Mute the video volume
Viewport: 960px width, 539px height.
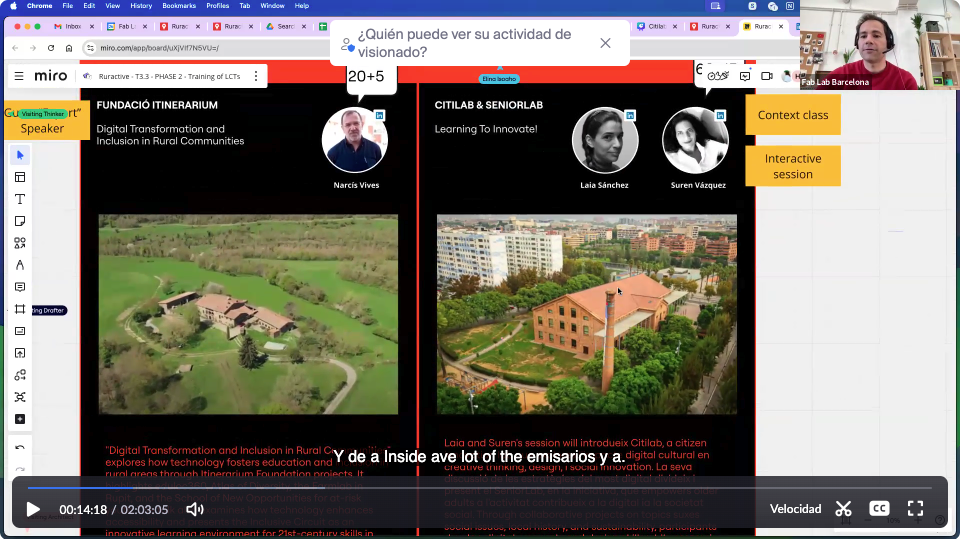pyautogui.click(x=194, y=509)
